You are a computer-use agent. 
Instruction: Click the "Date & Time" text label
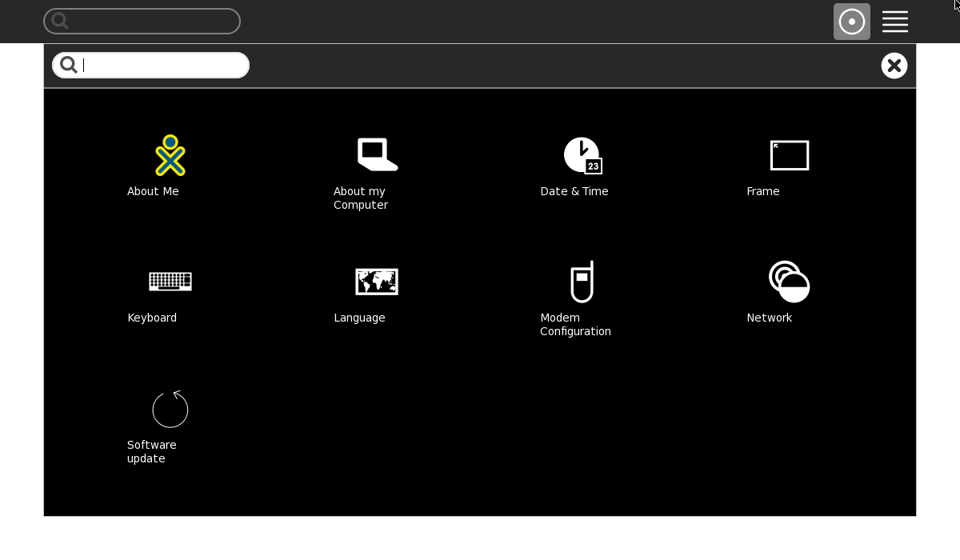[x=574, y=191]
